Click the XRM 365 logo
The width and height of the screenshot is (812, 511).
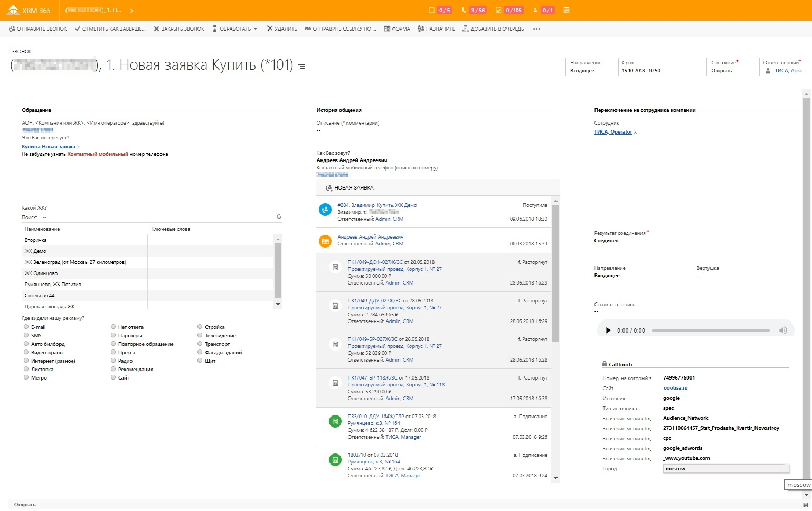pyautogui.click(x=29, y=10)
